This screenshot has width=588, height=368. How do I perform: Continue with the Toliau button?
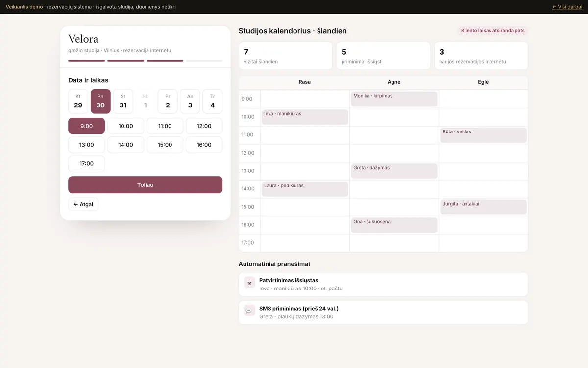tap(145, 185)
